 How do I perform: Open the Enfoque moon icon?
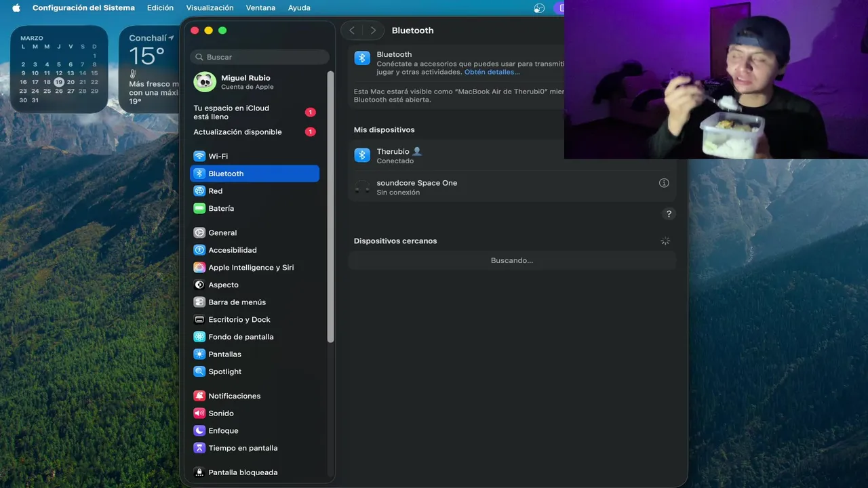click(x=199, y=430)
